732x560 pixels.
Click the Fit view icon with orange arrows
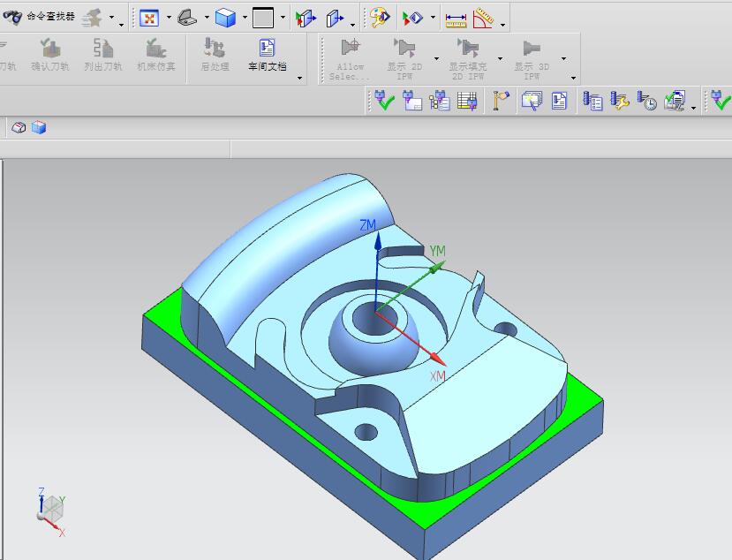[149, 19]
